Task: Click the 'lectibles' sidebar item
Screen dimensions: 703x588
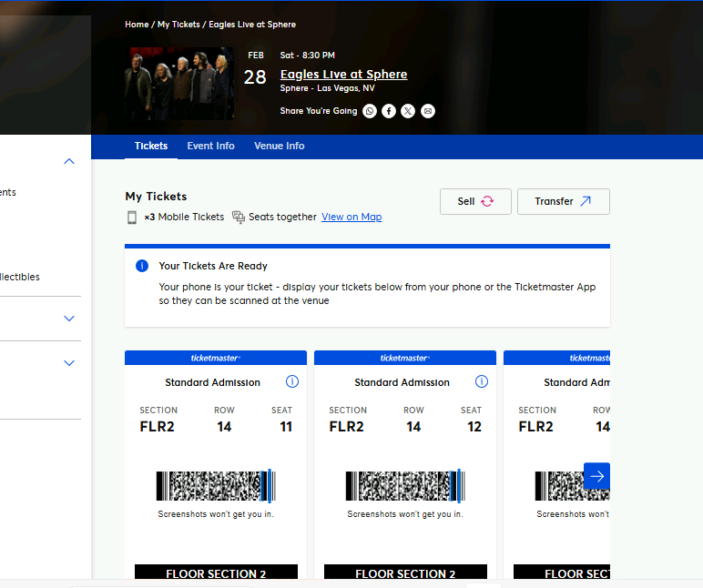Action: (x=20, y=277)
